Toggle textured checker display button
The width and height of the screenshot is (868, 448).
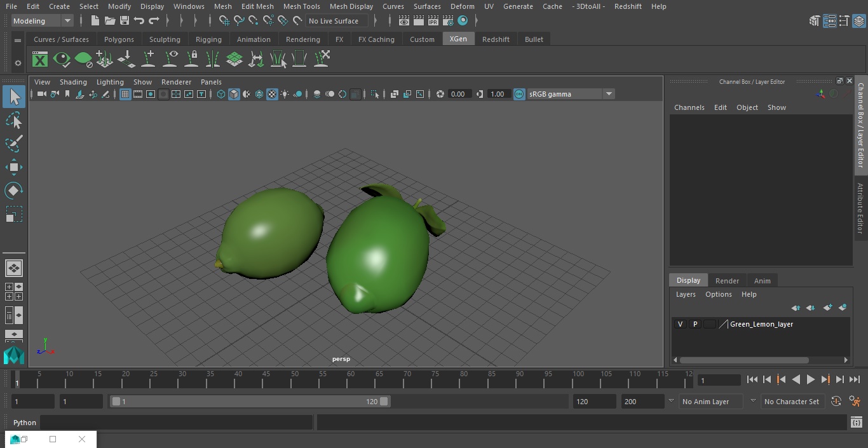coord(272,94)
